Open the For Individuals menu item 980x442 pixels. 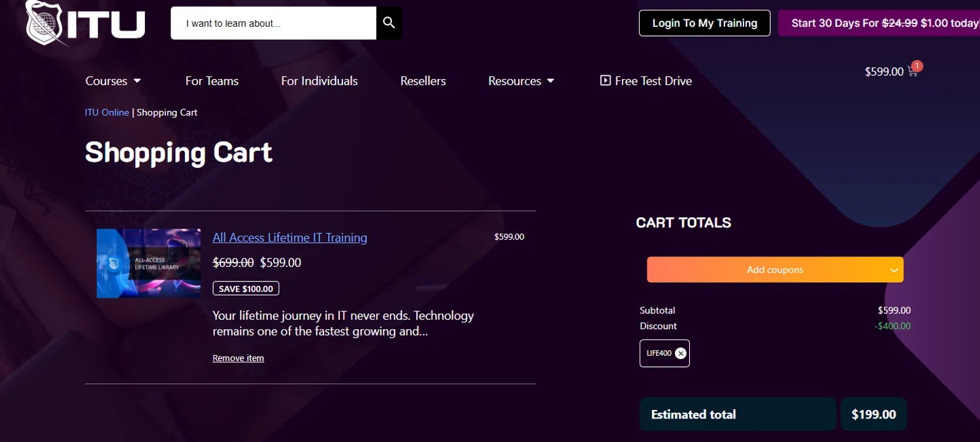(319, 81)
